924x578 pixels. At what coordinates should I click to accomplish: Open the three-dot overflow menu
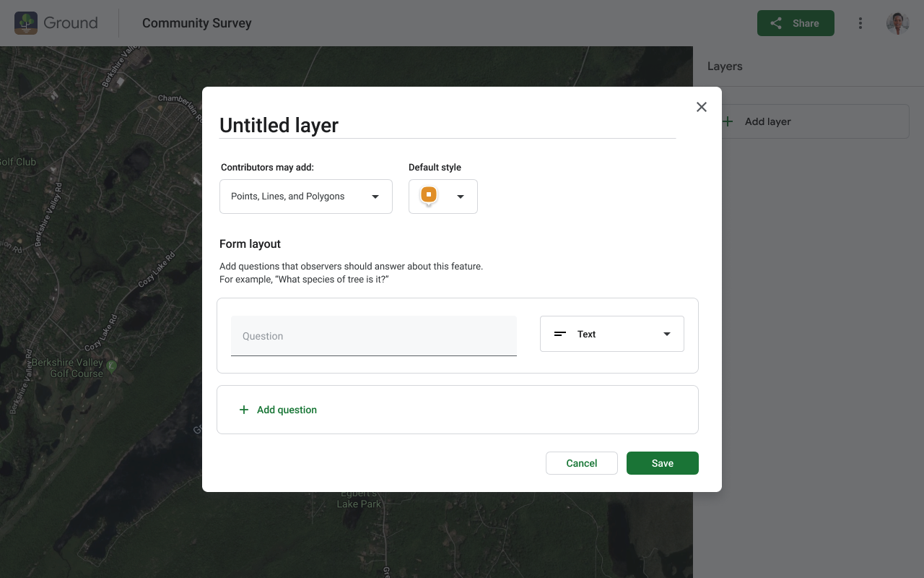point(860,22)
